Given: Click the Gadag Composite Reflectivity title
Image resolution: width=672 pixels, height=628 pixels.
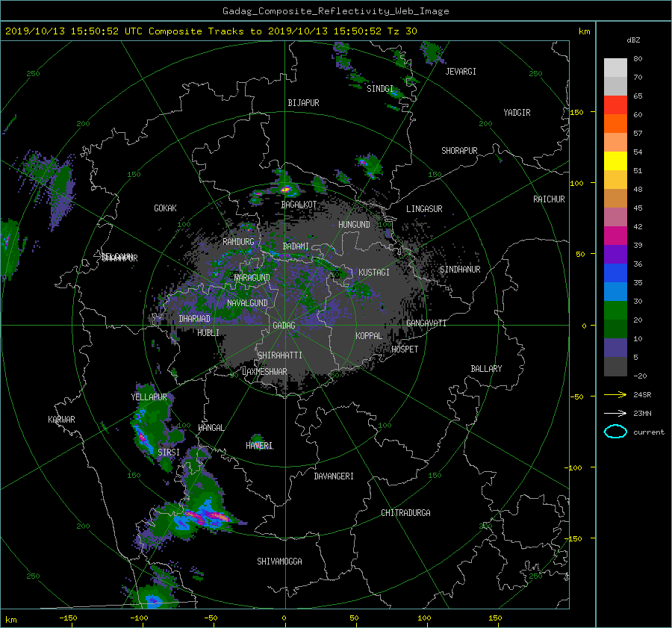Looking at the screenshot, I should point(335,11).
